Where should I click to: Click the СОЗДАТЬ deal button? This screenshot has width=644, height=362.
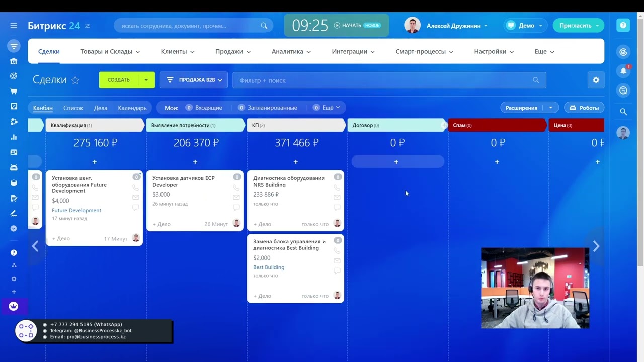(119, 80)
